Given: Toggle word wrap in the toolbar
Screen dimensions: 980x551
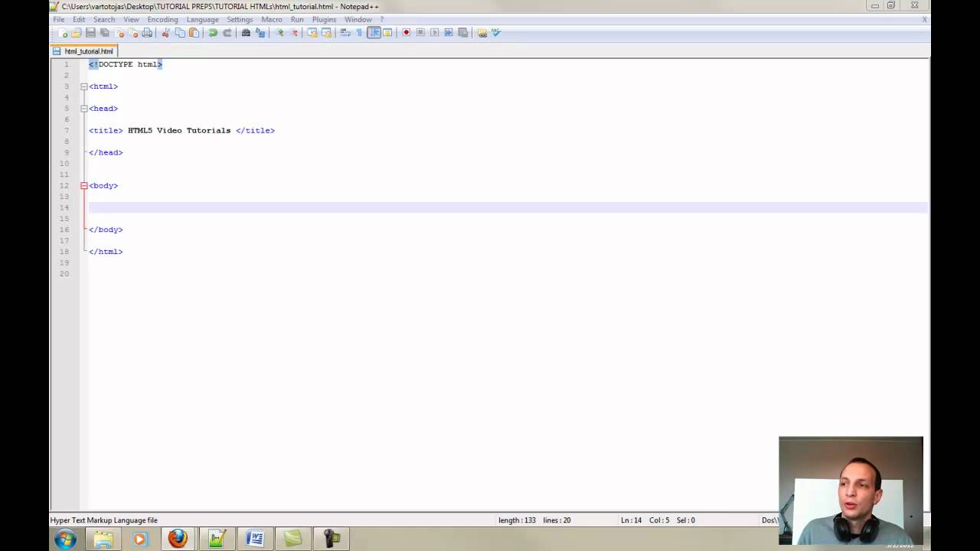Looking at the screenshot, I should [345, 33].
